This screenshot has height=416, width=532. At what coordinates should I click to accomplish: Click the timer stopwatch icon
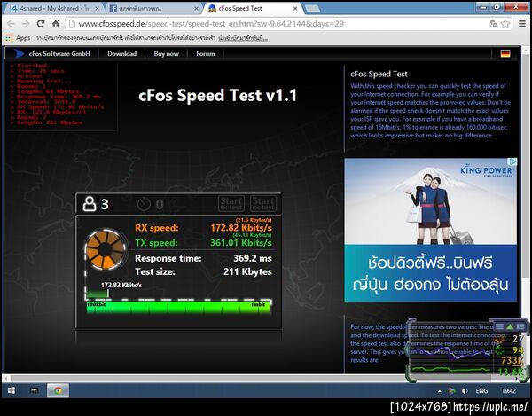144,204
